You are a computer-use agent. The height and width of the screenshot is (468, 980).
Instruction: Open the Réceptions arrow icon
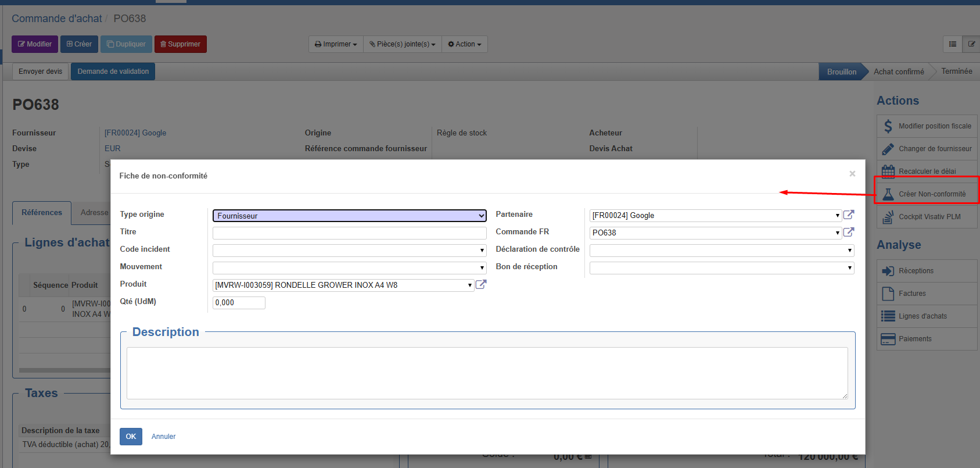click(x=888, y=271)
